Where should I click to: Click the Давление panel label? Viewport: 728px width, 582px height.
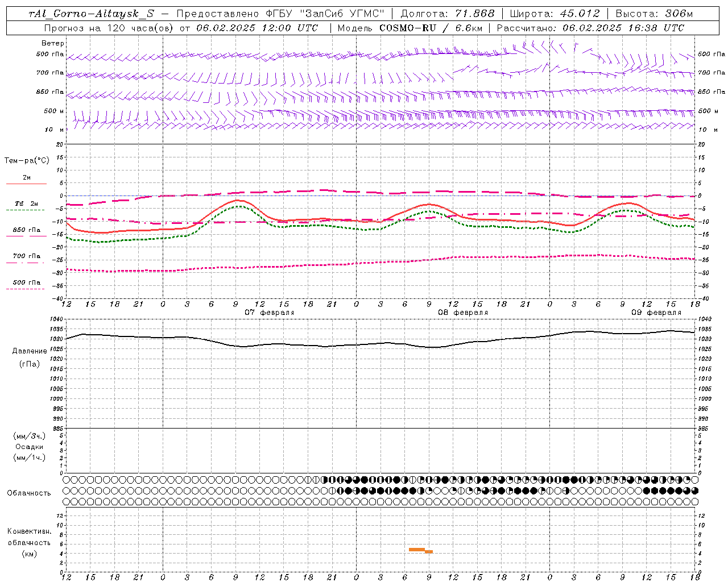pos(30,351)
